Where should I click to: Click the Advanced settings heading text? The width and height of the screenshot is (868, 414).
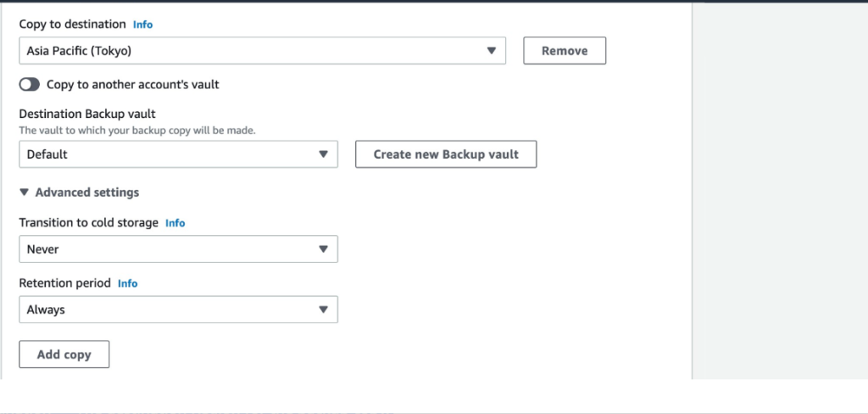tap(87, 193)
